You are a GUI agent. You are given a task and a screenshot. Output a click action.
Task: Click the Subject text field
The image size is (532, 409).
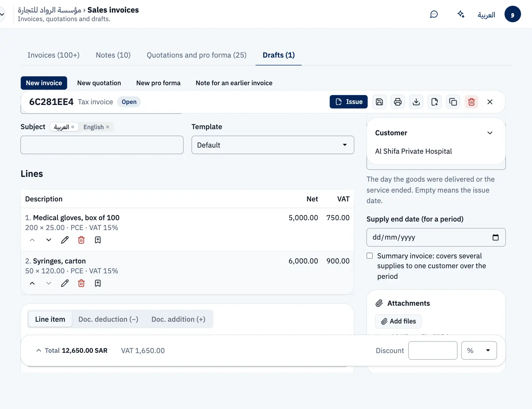coord(102,145)
